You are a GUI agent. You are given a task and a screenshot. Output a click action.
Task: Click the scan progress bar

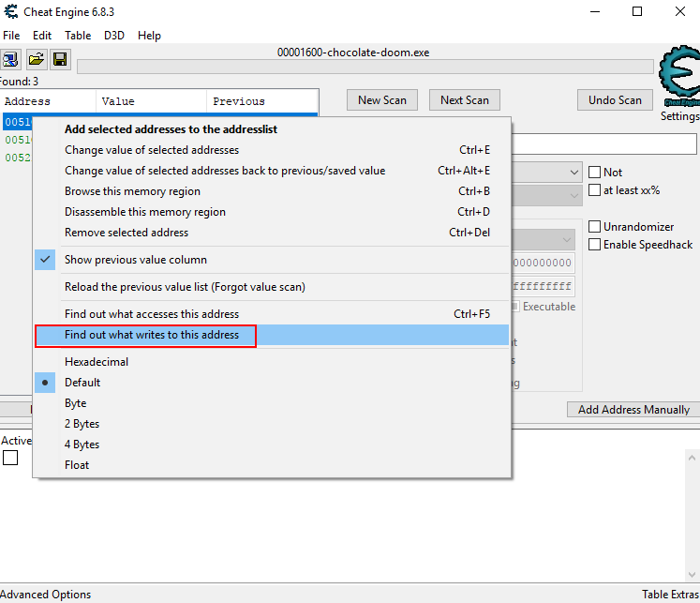pos(365,67)
